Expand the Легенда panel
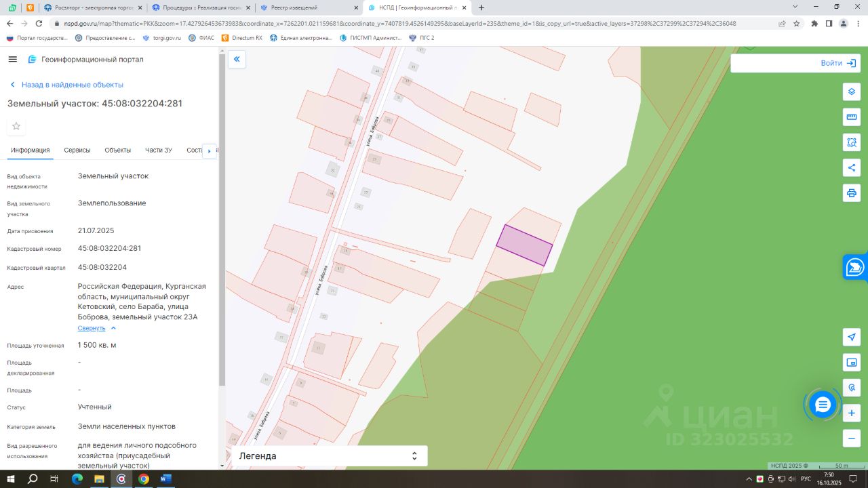The image size is (868, 488). click(x=330, y=456)
